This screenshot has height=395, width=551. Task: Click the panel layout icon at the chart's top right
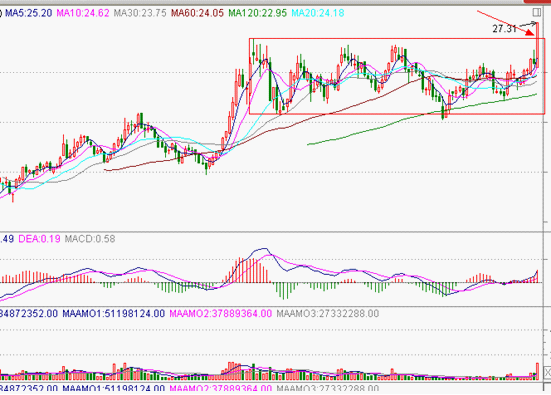(537, 12)
